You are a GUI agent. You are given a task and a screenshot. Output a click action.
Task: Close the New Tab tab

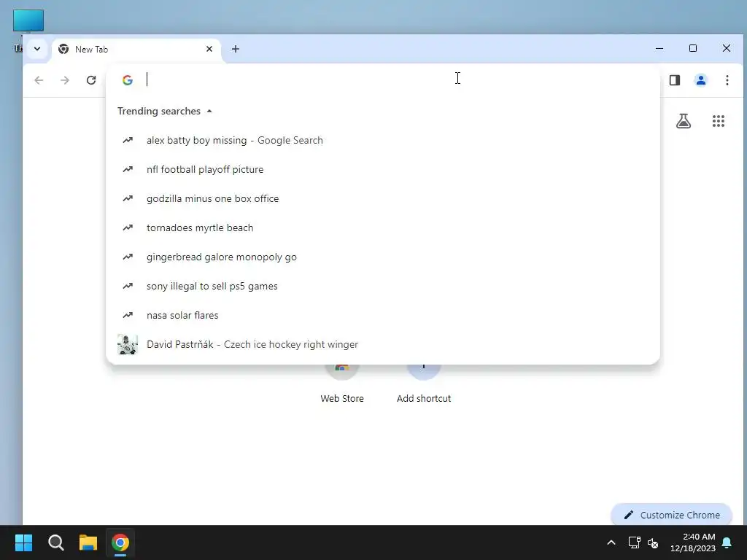tap(209, 49)
